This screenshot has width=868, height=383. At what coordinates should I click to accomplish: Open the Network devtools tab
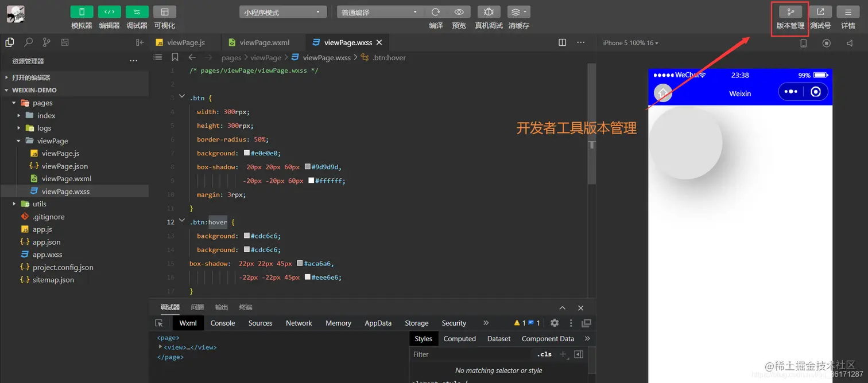tap(299, 323)
